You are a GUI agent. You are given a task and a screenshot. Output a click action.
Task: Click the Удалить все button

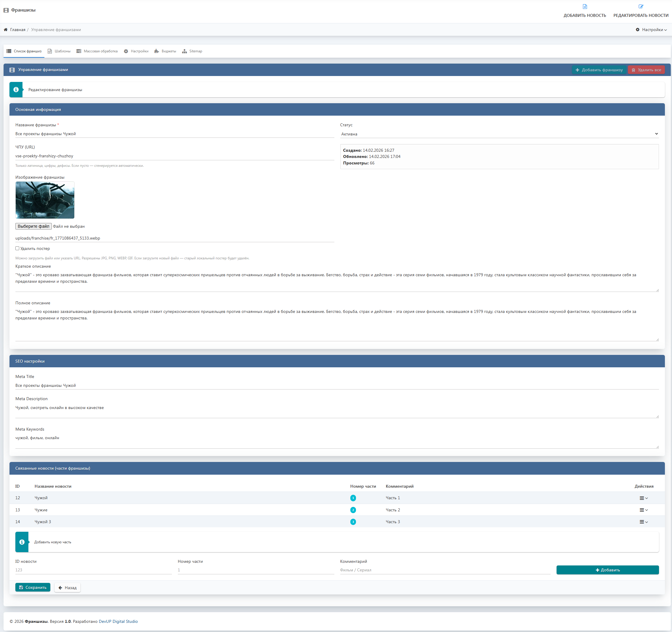click(646, 70)
